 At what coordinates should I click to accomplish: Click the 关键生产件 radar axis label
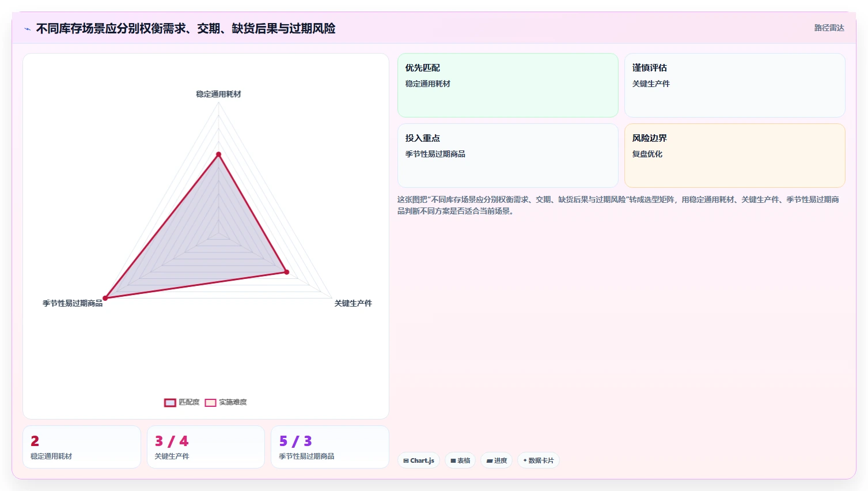[353, 303]
